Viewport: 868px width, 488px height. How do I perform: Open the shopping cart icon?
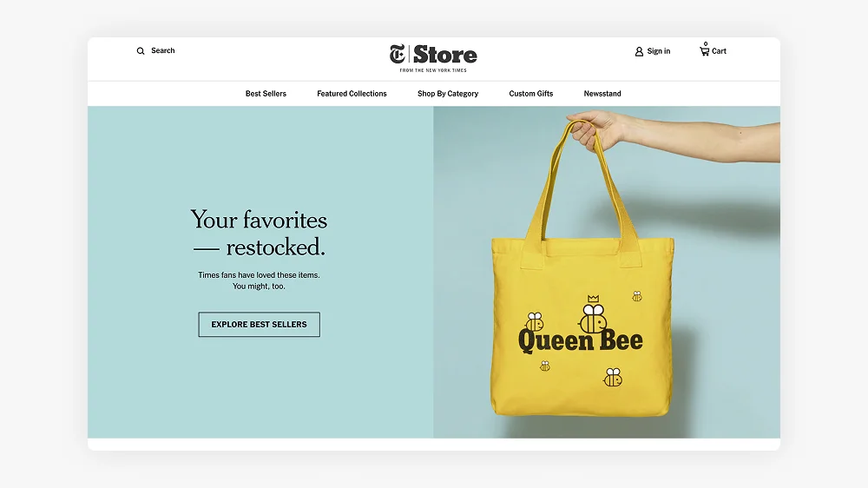pyautogui.click(x=704, y=51)
